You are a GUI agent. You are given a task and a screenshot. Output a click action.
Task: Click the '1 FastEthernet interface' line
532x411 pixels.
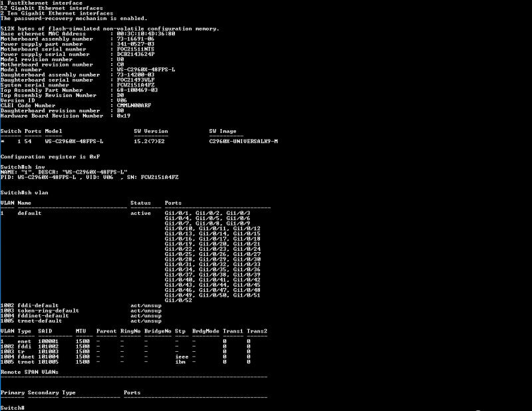pyautogui.click(x=41, y=3)
